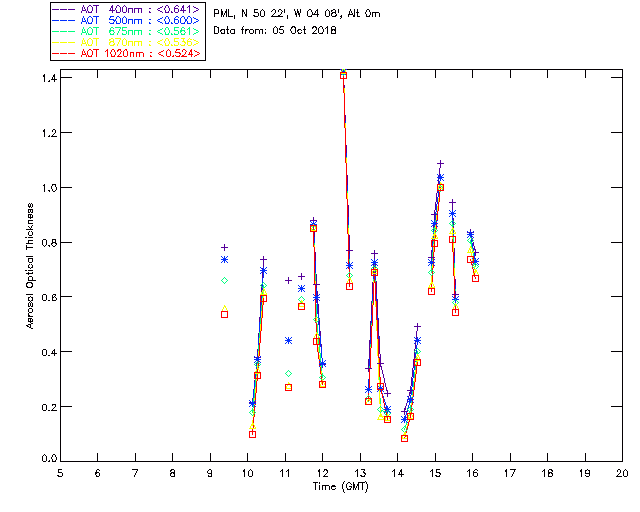Click the x-axis tick label 5
This screenshot has height=512, width=640.
coord(60,473)
